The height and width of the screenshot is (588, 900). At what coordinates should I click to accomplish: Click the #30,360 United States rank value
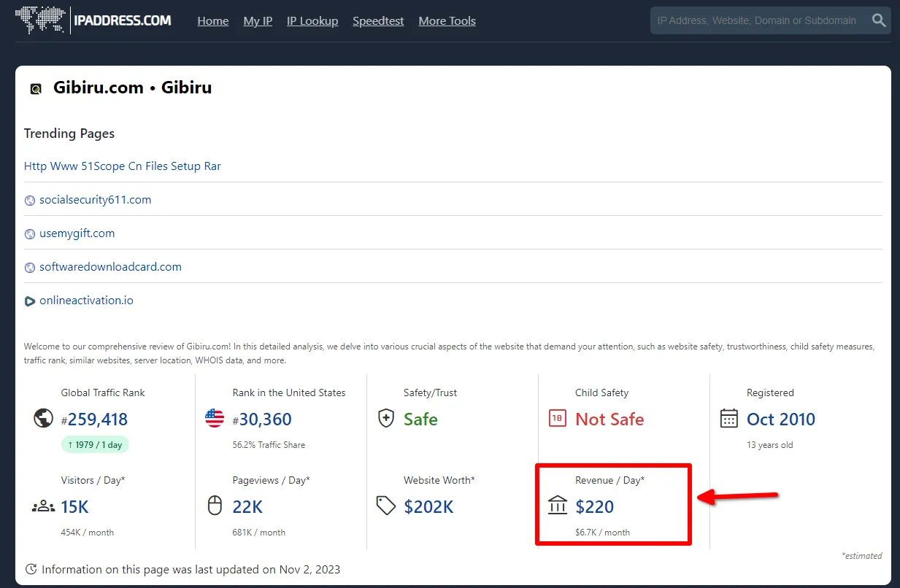(262, 419)
